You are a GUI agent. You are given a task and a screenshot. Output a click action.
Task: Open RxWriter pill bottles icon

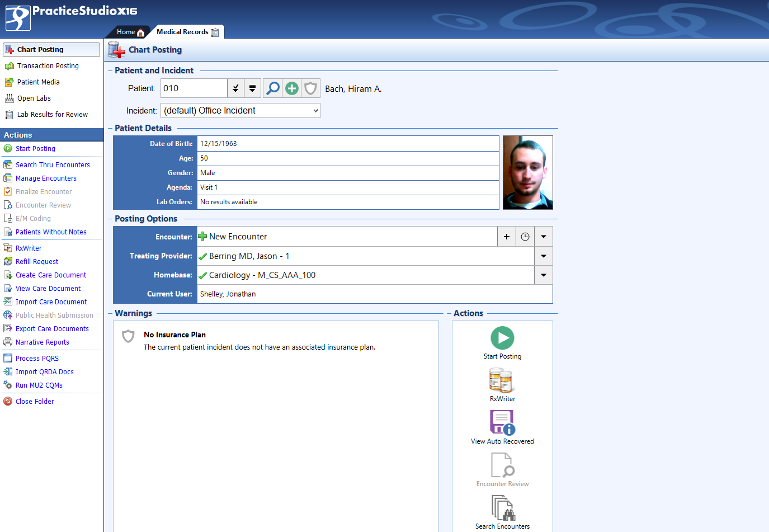(x=502, y=380)
